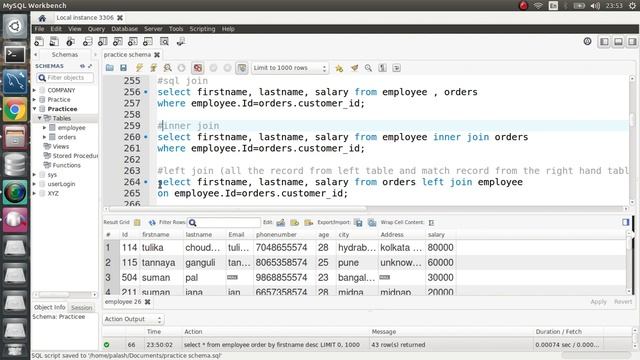The image size is (640, 360).
Task: Click the Create new function icon
Action: click(x=148, y=42)
